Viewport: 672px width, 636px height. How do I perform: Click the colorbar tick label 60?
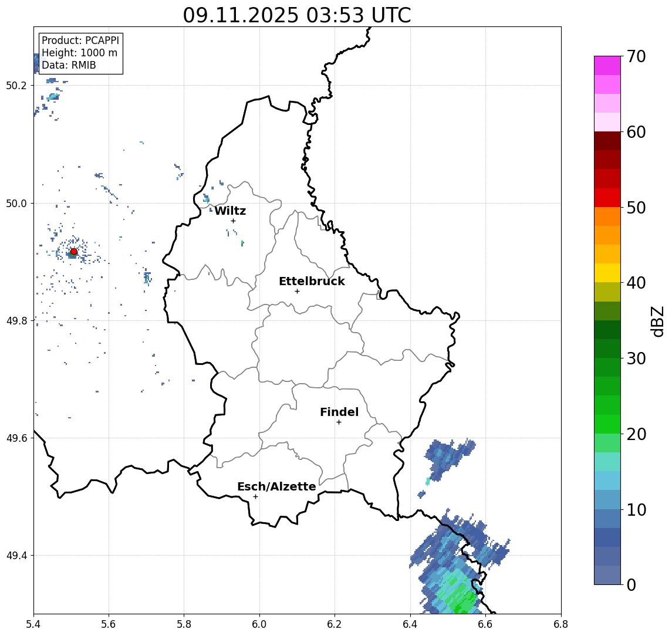(x=636, y=132)
